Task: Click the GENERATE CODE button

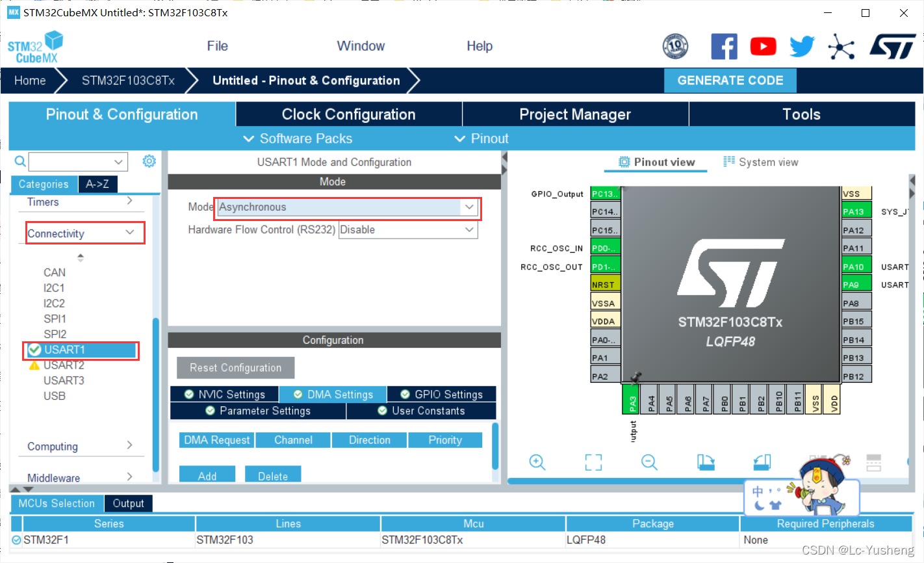Action: 730,80
